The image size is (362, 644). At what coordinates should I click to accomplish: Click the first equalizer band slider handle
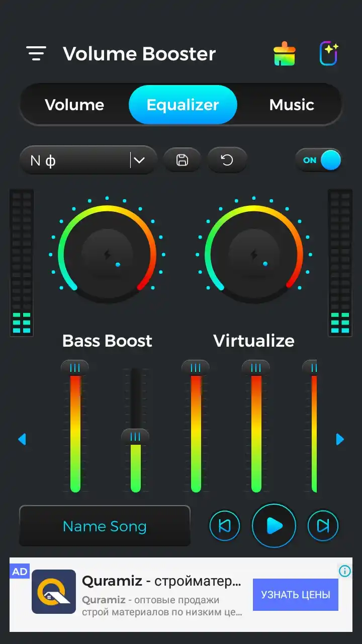pos(75,368)
